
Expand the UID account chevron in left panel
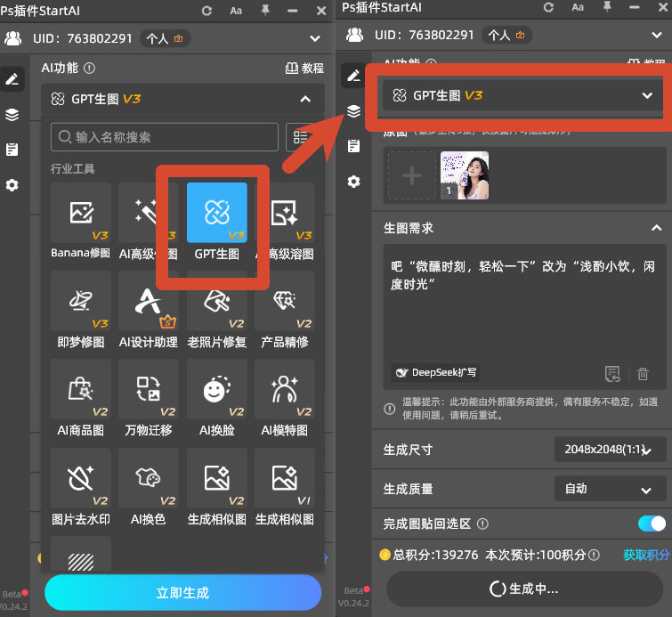[x=315, y=38]
